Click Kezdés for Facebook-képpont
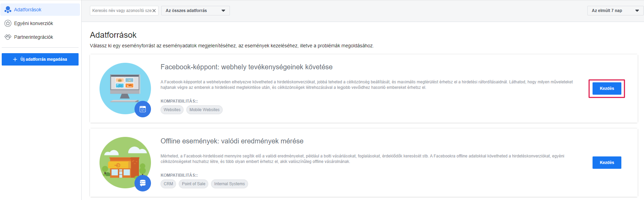This screenshot has width=644, height=200. (607, 89)
